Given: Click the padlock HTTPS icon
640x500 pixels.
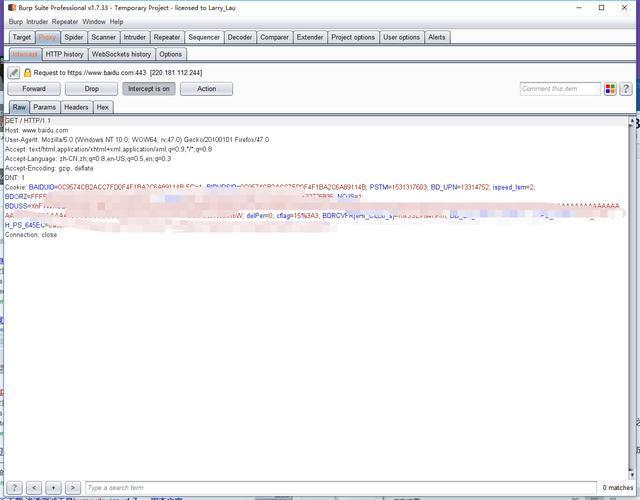Looking at the screenshot, I should coord(27,73).
